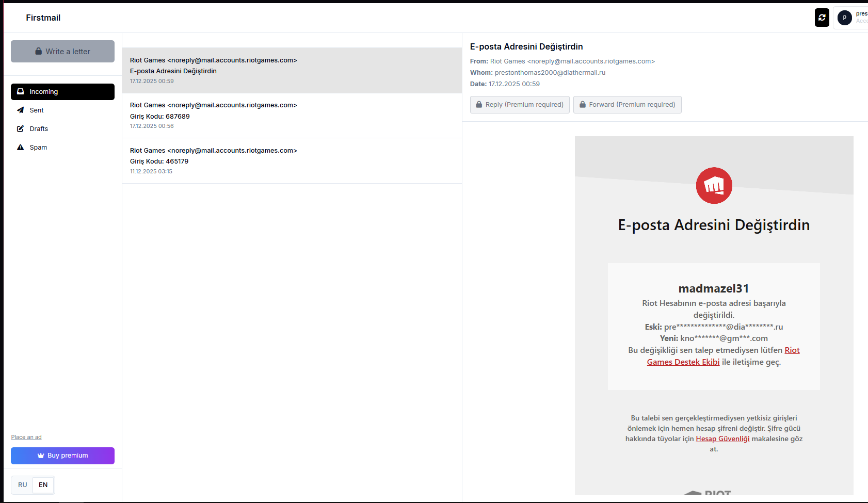Click the lock icon on Forward button
The image size is (868, 503).
point(583,104)
